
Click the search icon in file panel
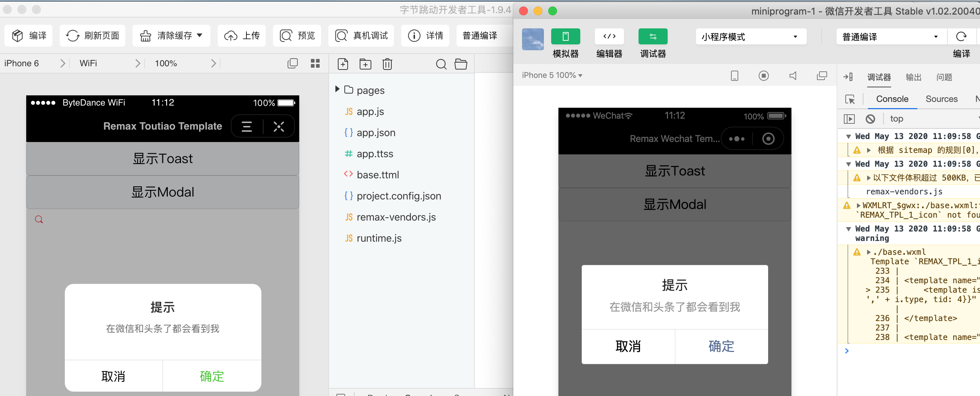[441, 64]
